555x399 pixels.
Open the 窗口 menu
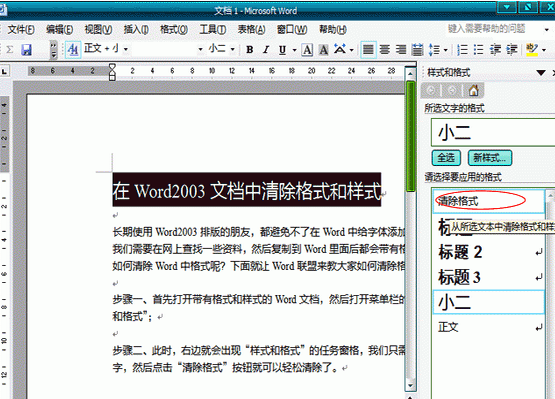(292, 29)
